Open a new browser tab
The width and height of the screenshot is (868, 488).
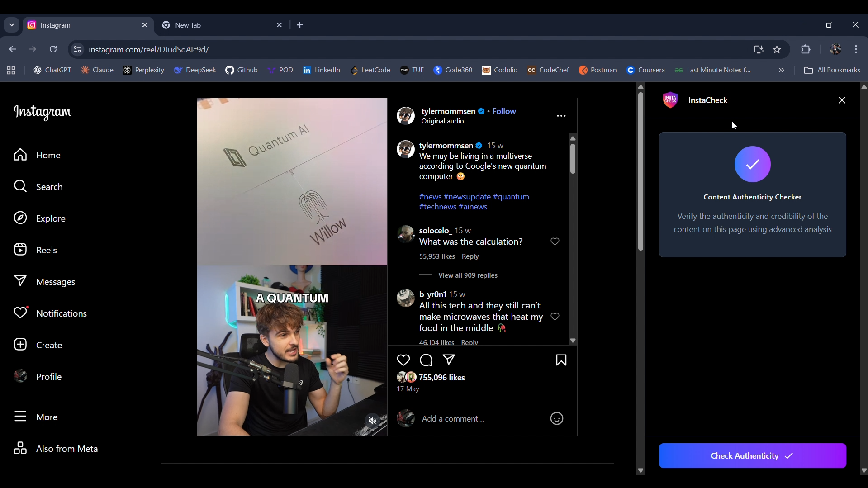pos(300,25)
